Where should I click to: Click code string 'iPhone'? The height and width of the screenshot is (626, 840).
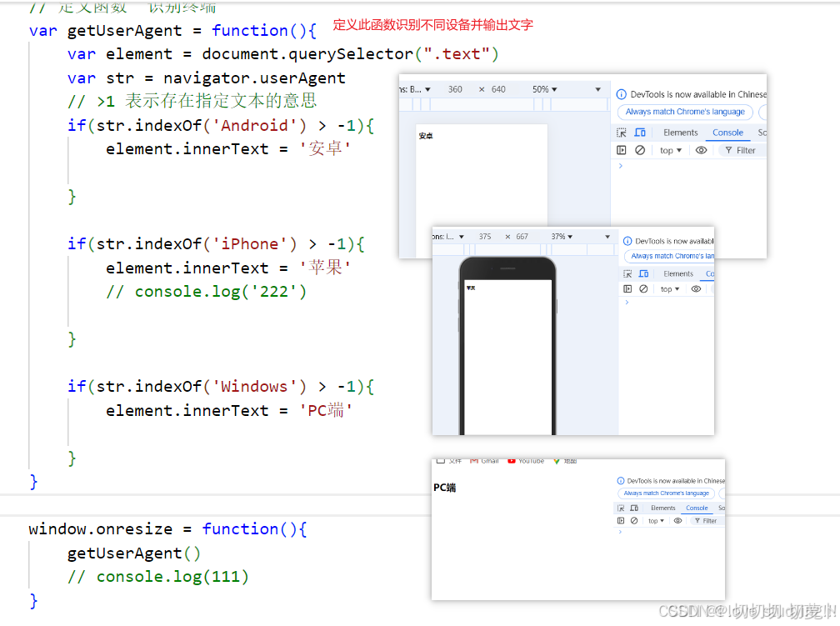coord(250,244)
